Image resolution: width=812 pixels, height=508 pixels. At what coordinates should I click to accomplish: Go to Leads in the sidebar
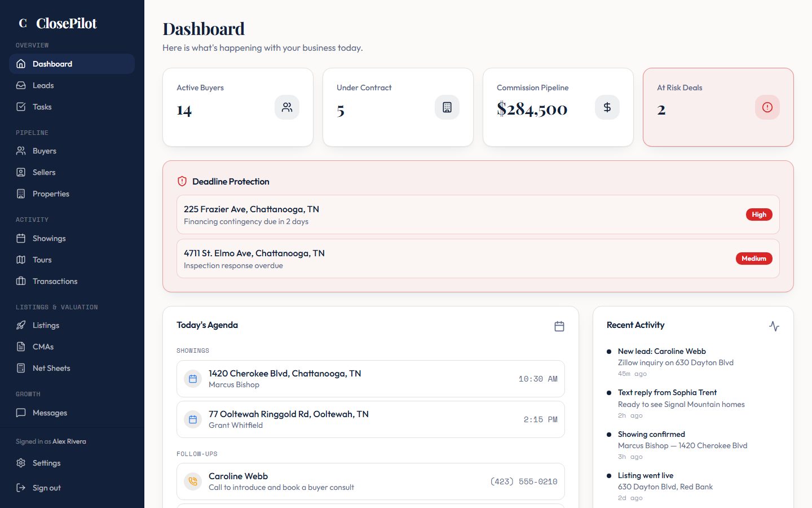pyautogui.click(x=72, y=85)
